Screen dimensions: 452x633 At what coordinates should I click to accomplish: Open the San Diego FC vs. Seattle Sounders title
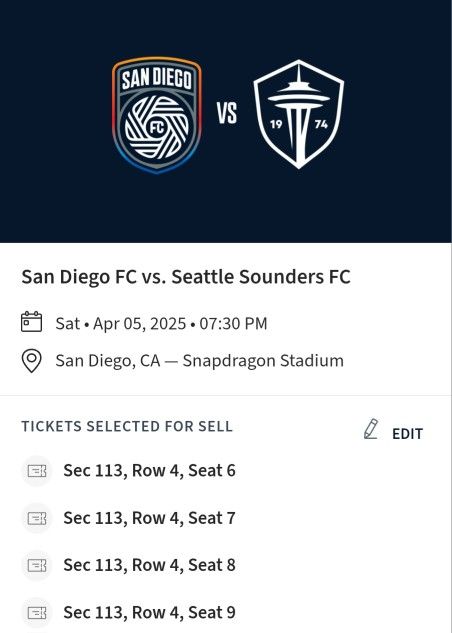[x=186, y=277]
